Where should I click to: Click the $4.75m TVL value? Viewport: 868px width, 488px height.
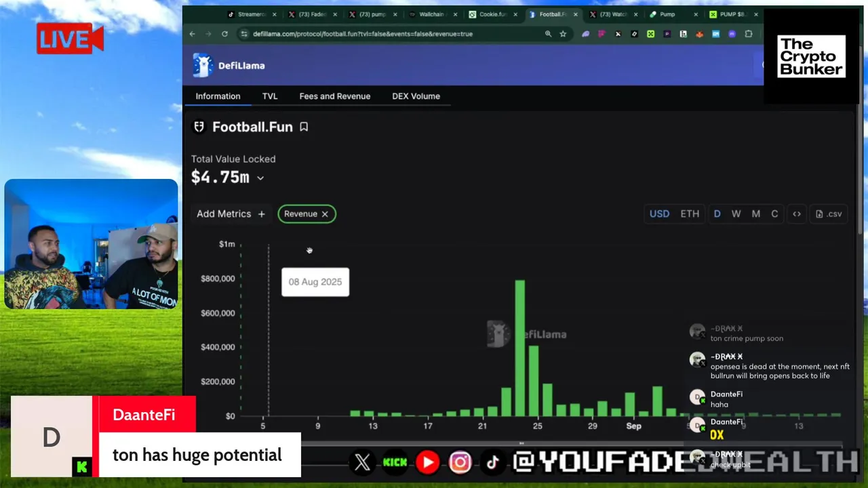[220, 178]
